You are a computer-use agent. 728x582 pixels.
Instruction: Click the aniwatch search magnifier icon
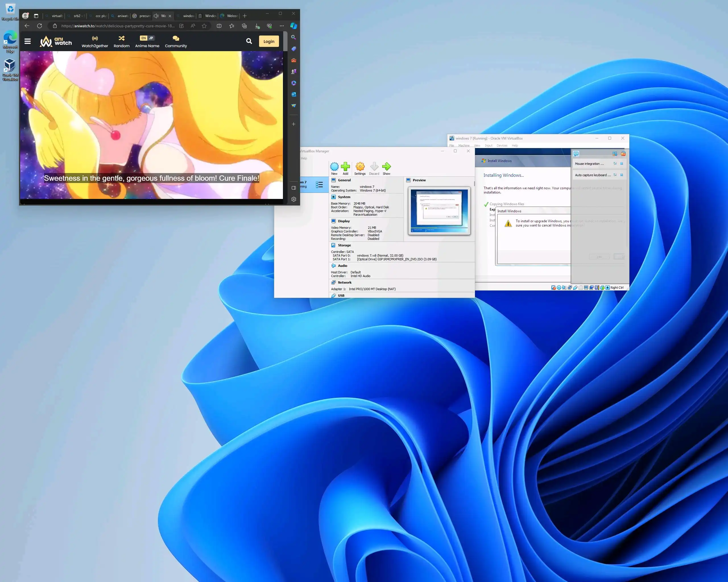pos(249,41)
